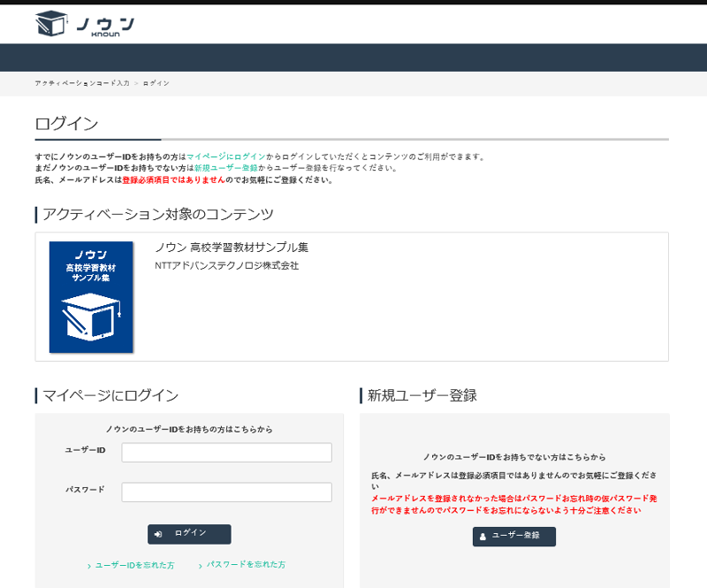
Task: Follow the inline 新規ユーザー登録 link
Action: coord(226,168)
